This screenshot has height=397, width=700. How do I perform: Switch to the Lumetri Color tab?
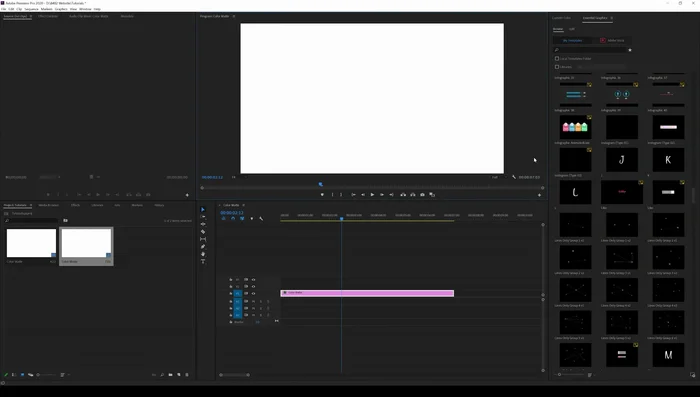(562, 18)
